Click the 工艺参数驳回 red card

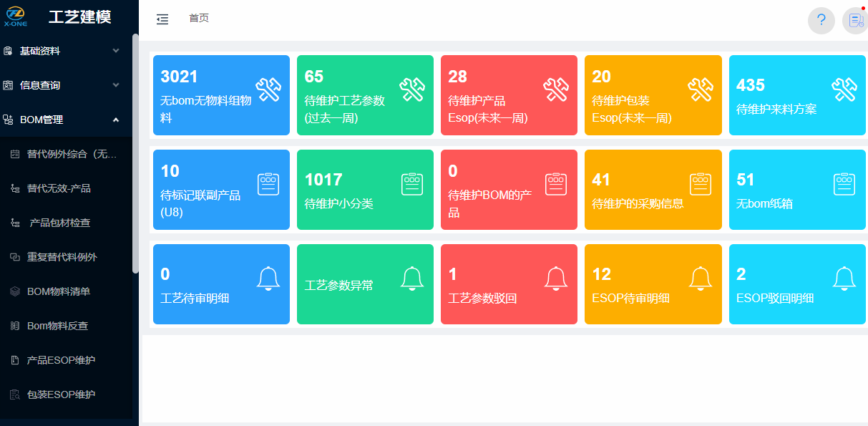pos(509,284)
